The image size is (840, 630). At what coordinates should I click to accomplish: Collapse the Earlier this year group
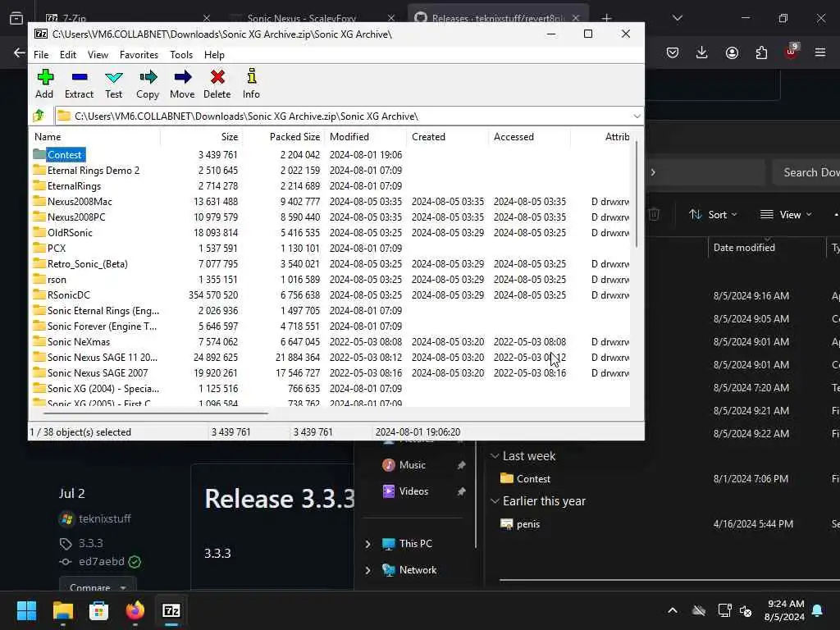click(495, 501)
